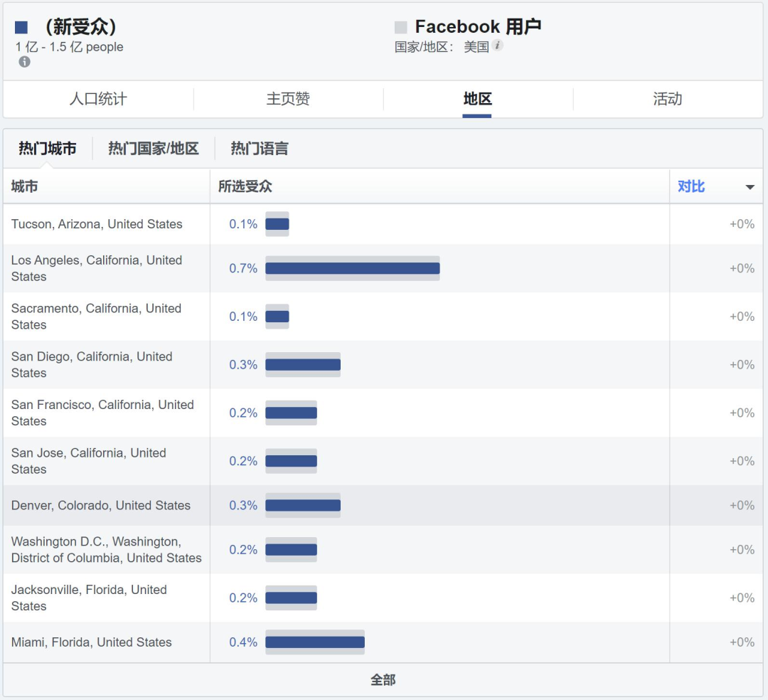Viewport: 768px width, 700px height.
Task: Click the 所选受众 column header
Action: [x=245, y=186]
